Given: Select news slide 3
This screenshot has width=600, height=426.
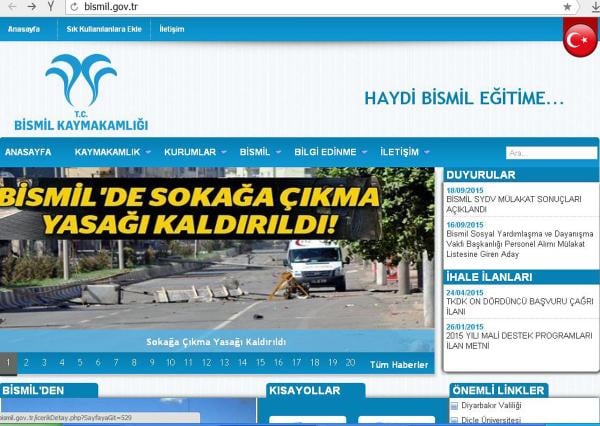Looking at the screenshot, I should (44, 363).
